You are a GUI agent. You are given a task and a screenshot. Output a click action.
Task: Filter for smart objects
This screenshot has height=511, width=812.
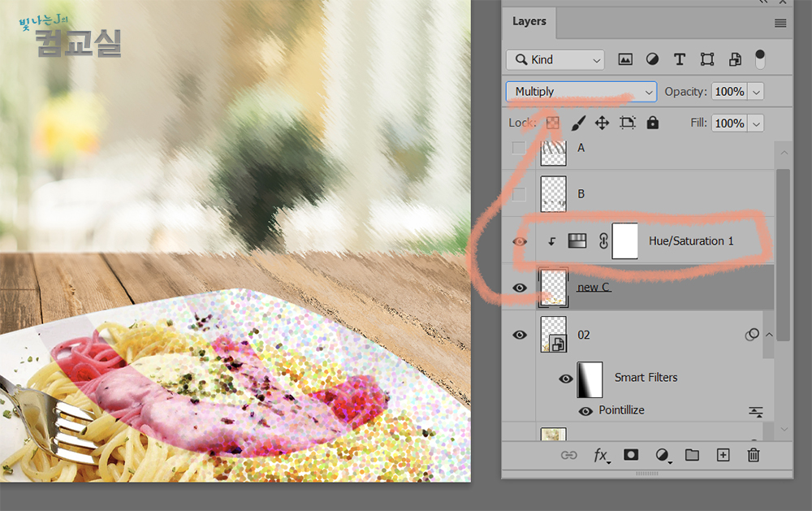734,59
